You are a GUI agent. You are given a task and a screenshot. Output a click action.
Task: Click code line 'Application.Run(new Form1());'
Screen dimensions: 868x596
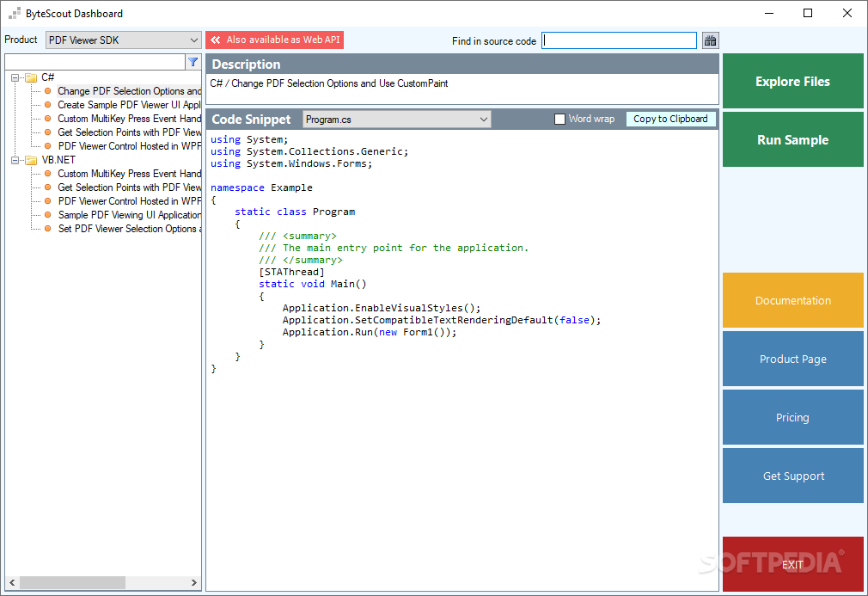370,332
